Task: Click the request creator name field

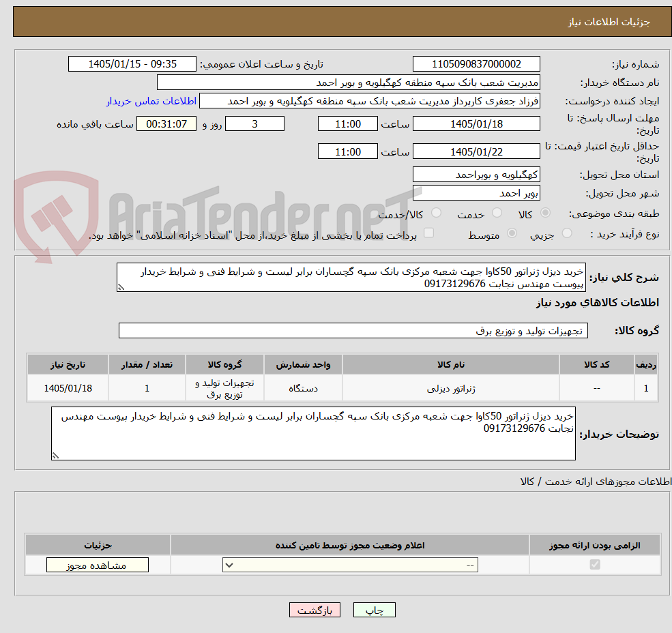Action: 369,101
